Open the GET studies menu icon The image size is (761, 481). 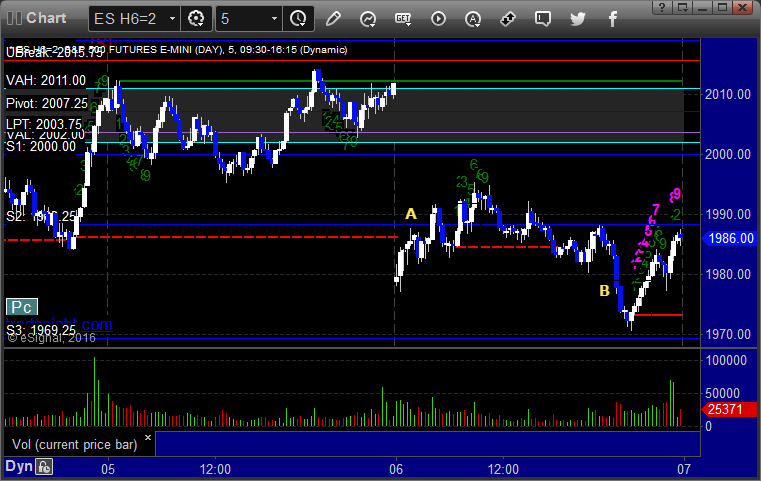[403, 19]
